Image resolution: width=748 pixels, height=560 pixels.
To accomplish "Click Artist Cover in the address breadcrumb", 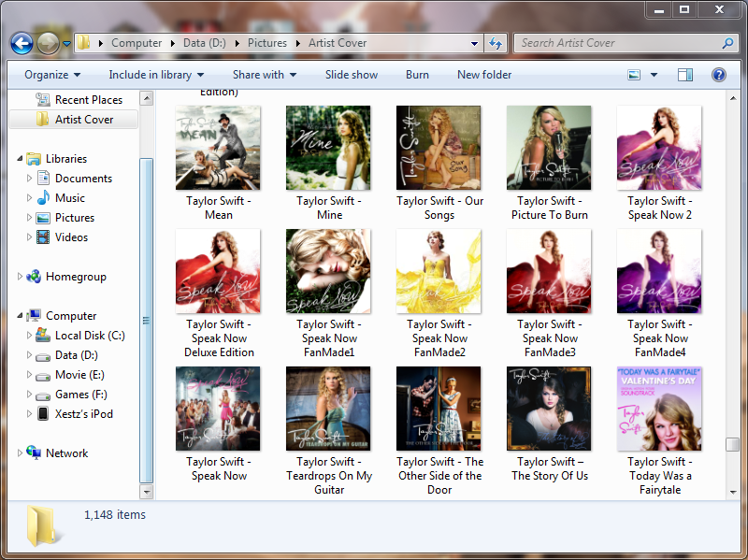I will point(338,43).
